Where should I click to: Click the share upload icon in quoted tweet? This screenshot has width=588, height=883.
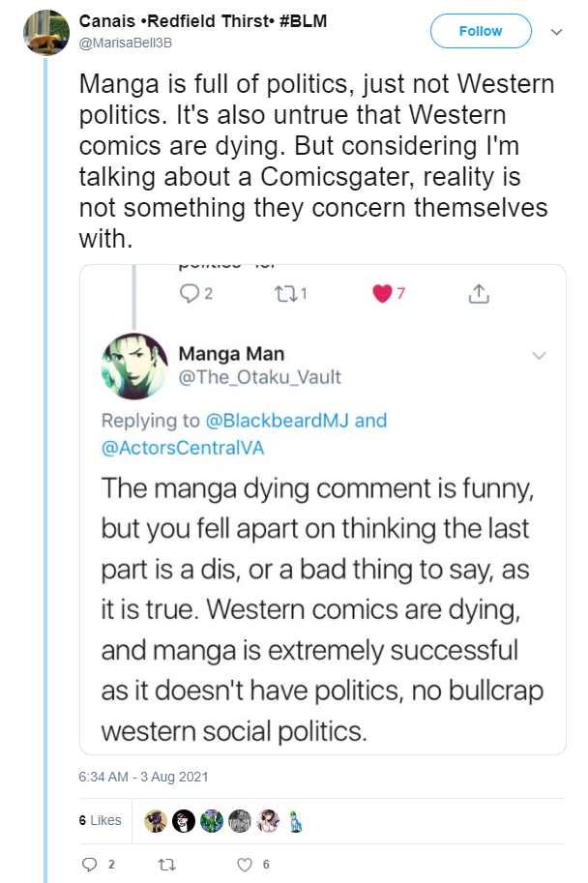[x=479, y=293]
